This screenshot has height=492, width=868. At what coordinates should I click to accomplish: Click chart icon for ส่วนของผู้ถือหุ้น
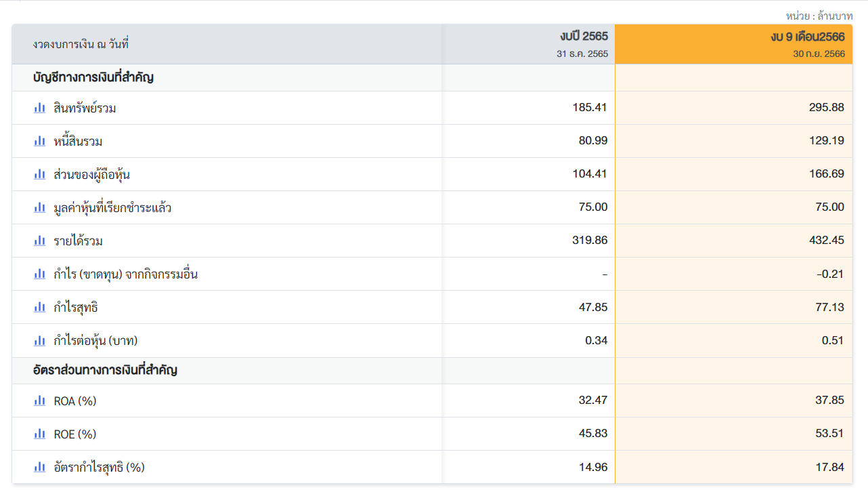pos(40,174)
